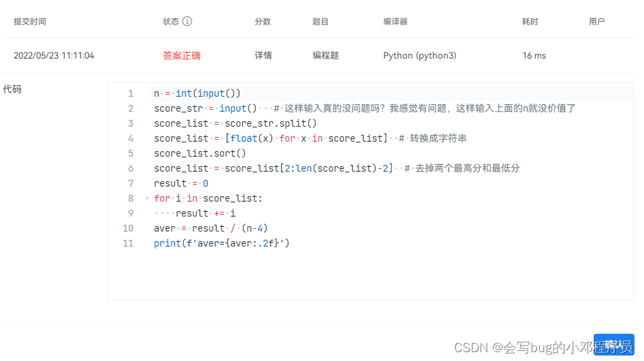Click the 分数 column header
This screenshot has height=361, width=644.
pos(263,21)
